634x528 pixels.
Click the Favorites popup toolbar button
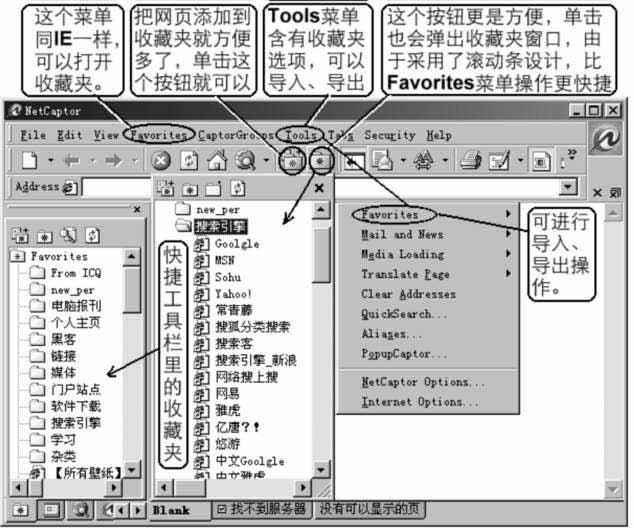tap(320, 161)
